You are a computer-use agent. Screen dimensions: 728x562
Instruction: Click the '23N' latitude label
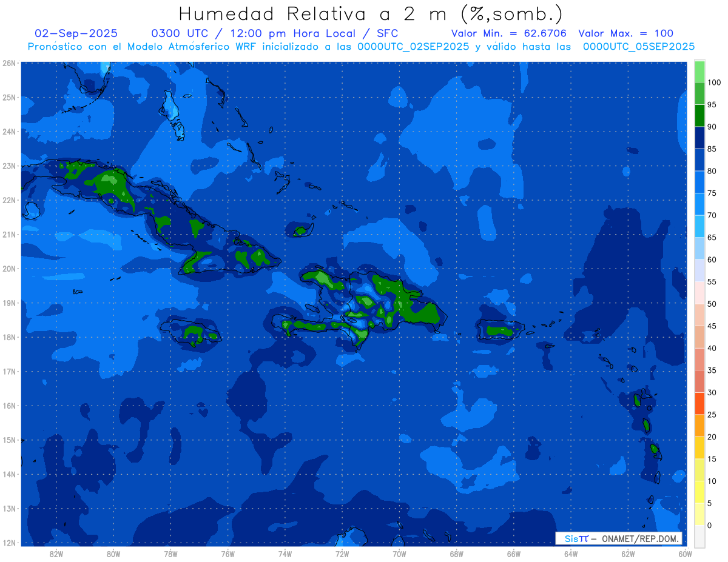10,166
